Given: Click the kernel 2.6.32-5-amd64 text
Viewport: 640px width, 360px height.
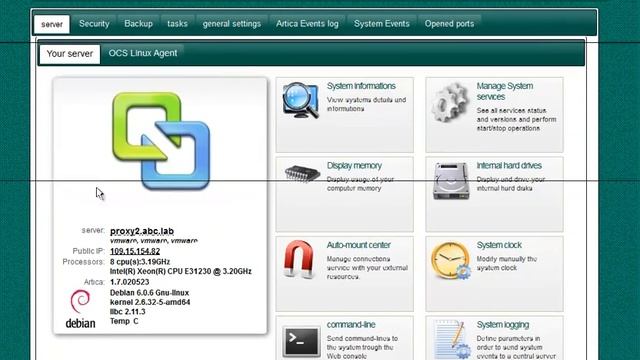Looking at the screenshot, I should point(150,302).
